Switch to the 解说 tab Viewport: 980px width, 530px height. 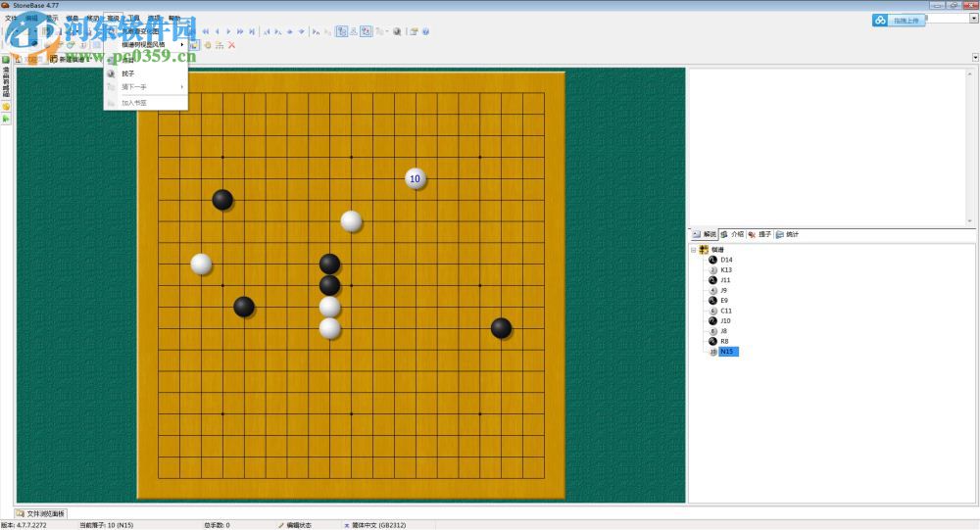(x=705, y=234)
